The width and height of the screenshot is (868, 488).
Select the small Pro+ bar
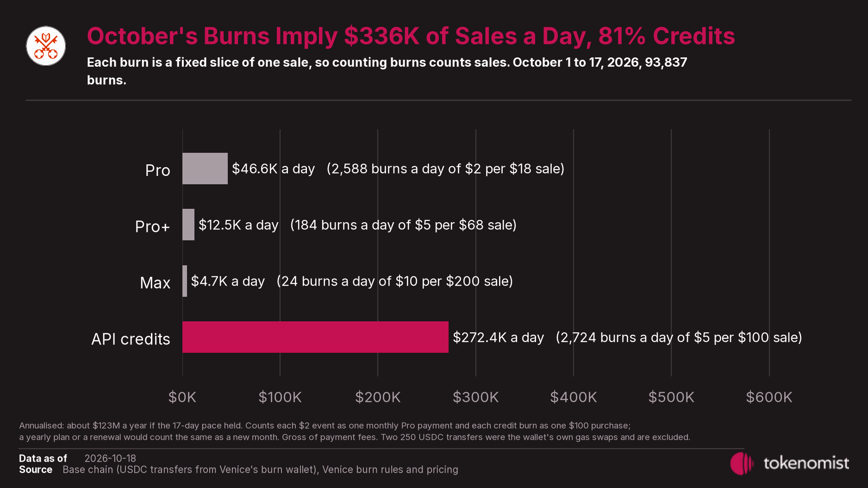click(x=188, y=225)
